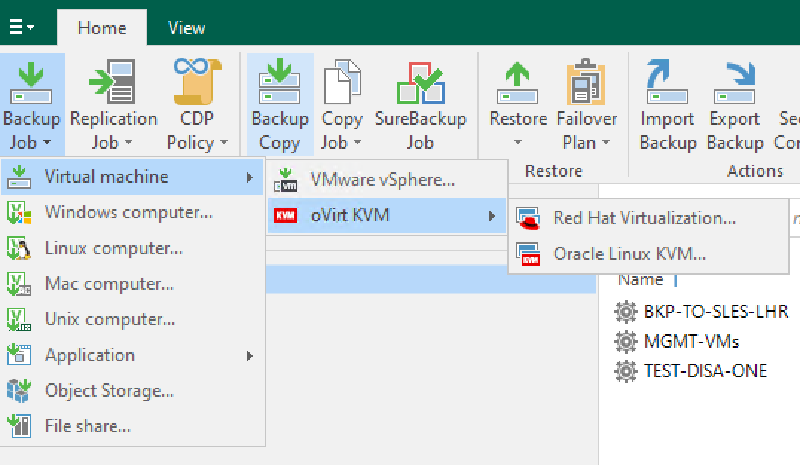
Task: Create a SureBackup Job from ribbon
Action: coord(420,105)
